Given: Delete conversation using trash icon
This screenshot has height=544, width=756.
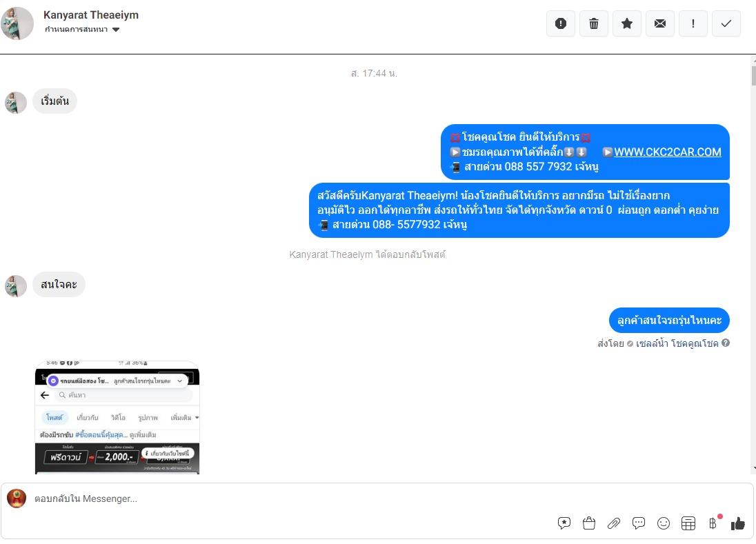Looking at the screenshot, I should coord(593,23).
